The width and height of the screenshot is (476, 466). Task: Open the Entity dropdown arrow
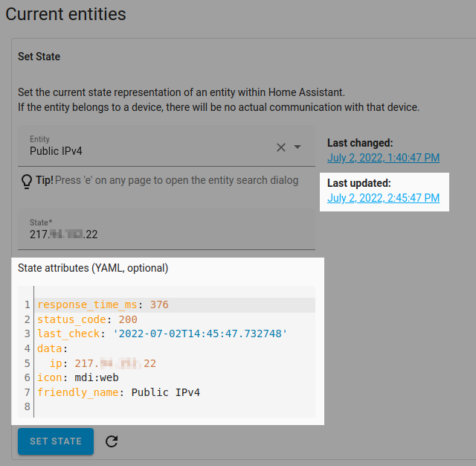[x=297, y=147]
